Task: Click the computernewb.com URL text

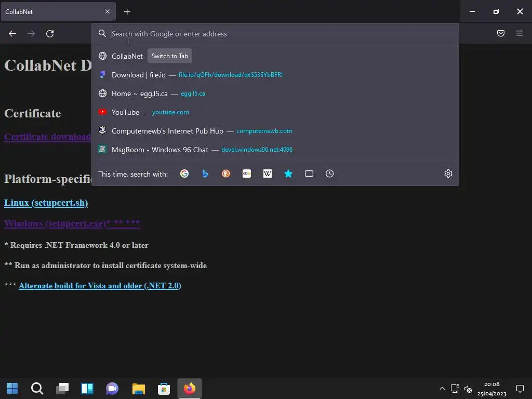Action: tap(264, 130)
